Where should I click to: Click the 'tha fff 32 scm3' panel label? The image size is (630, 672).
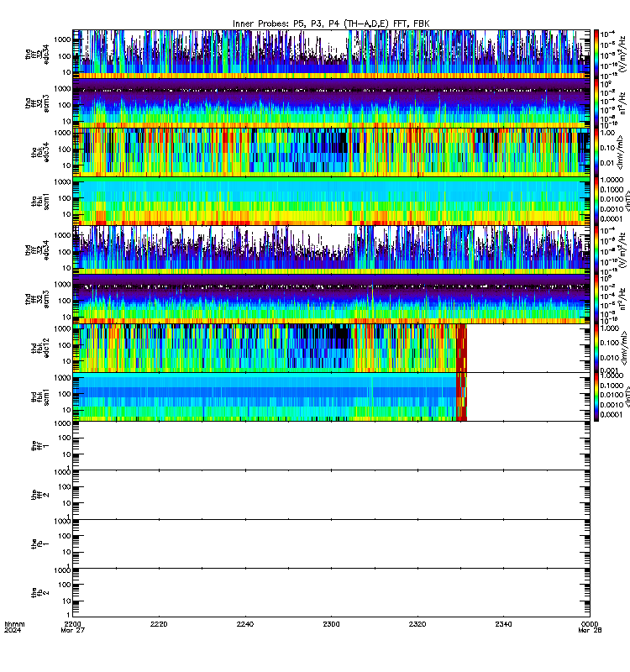(37, 103)
